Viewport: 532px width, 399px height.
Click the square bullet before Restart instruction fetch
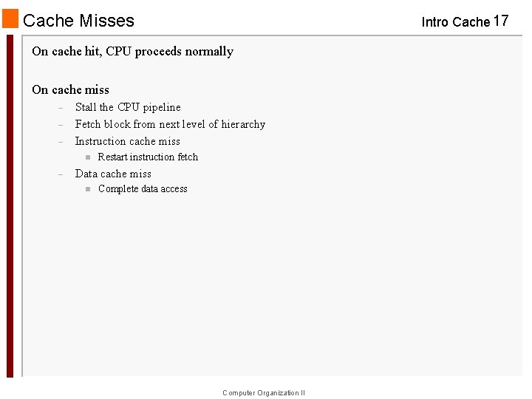pyautogui.click(x=87, y=157)
